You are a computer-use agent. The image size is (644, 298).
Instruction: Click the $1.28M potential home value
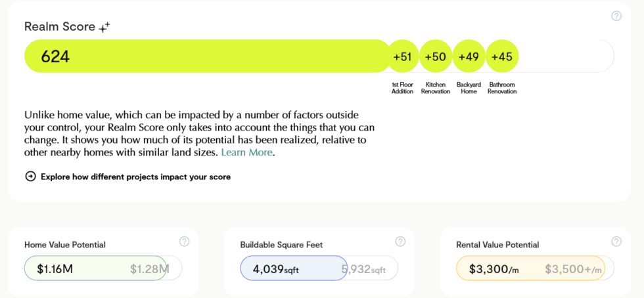click(x=150, y=268)
